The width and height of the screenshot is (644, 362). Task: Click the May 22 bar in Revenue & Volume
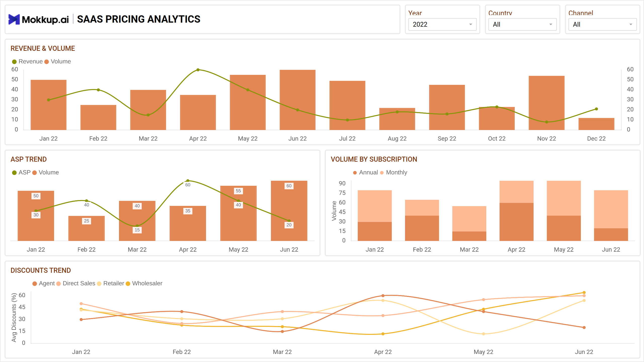coord(248,102)
